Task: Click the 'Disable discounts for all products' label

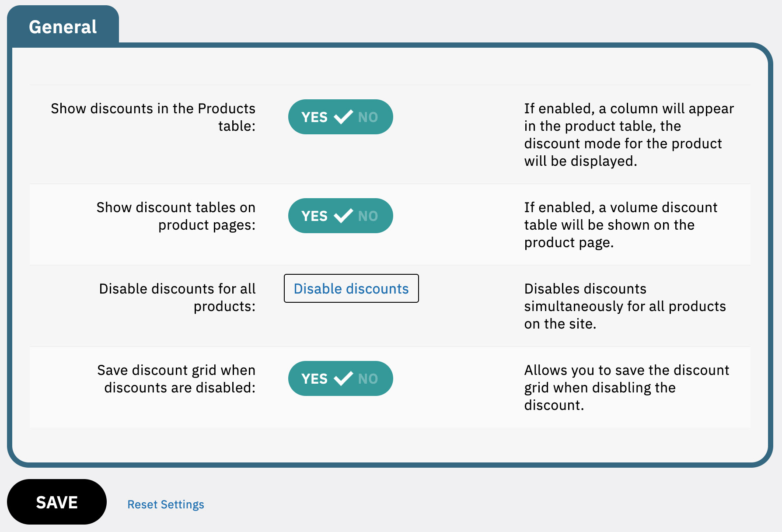Action: [177, 297]
